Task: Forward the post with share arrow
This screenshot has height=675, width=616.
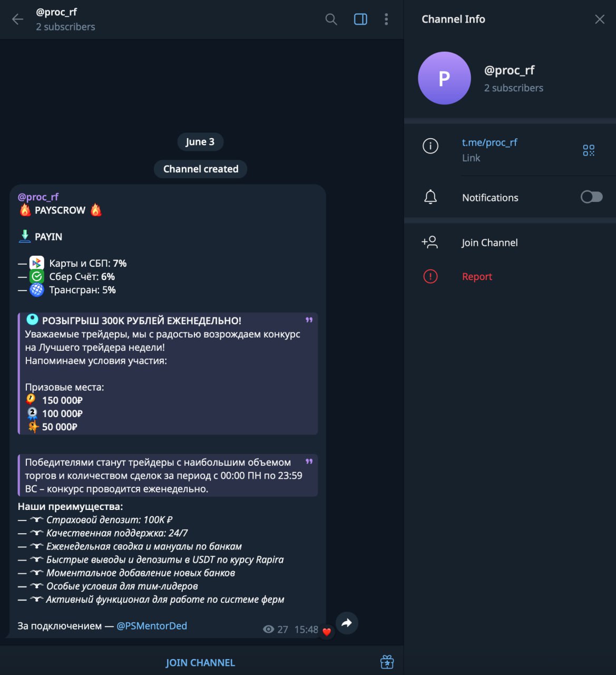Action: click(347, 623)
